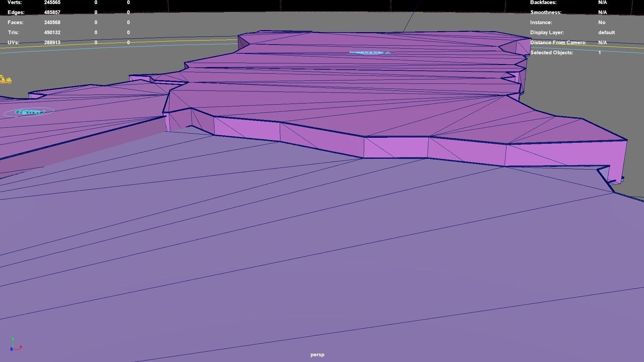The image size is (644, 362).
Task: Click the XYZ axis orientation gizmo
Action: [15, 345]
